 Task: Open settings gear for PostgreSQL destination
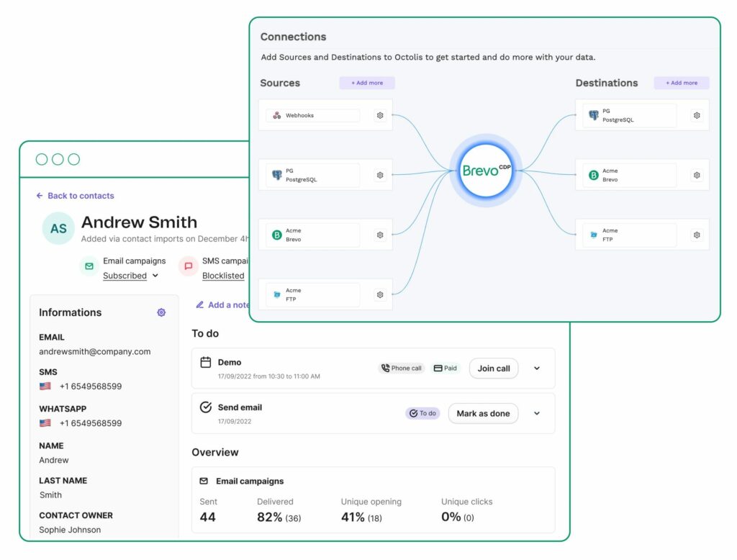coord(697,115)
